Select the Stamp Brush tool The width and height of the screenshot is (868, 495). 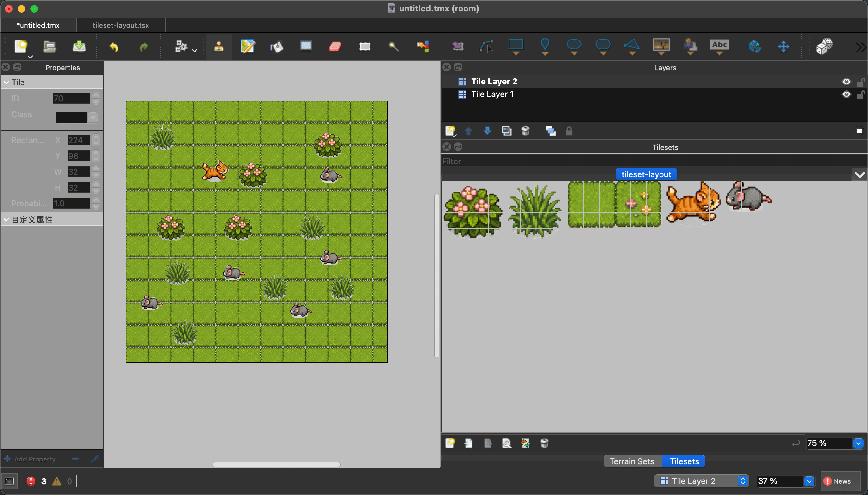[x=219, y=46]
